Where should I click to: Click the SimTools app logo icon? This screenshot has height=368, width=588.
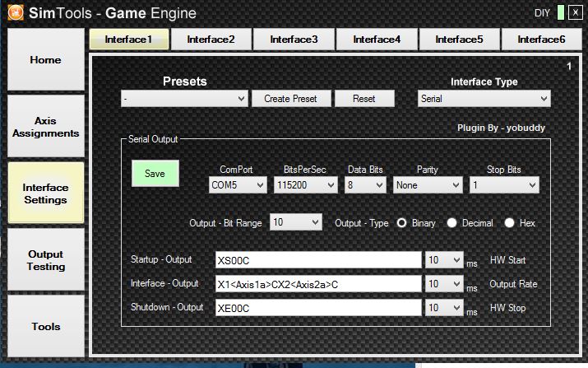pos(16,12)
